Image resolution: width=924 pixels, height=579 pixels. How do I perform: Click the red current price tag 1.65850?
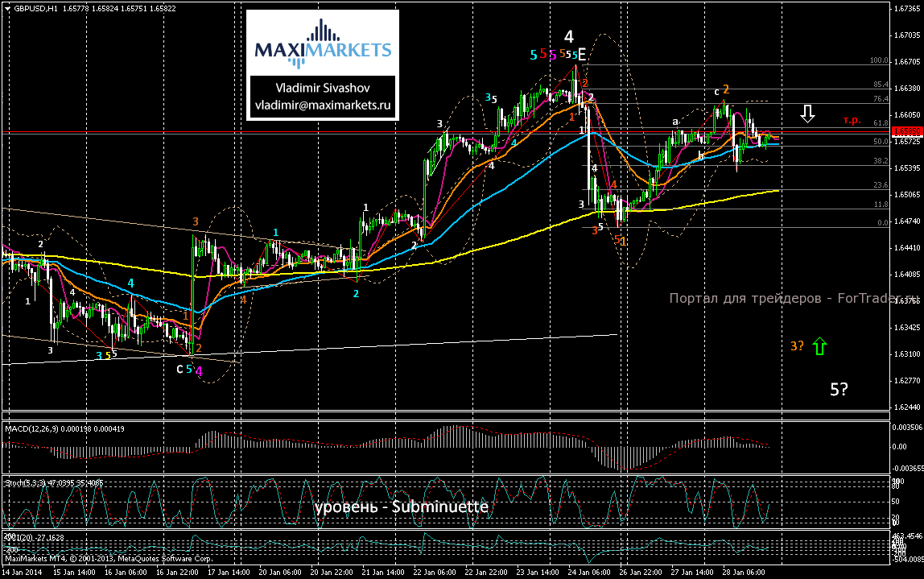click(908, 131)
